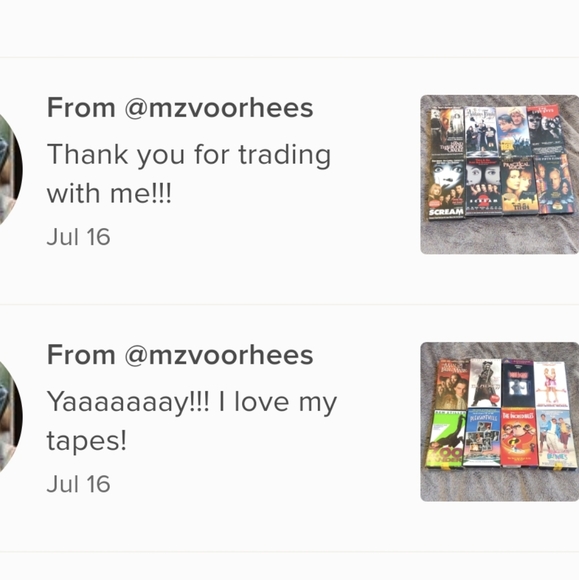Click Jul 16 date under trading review
Screen dimensions: 579x580
click(78, 237)
